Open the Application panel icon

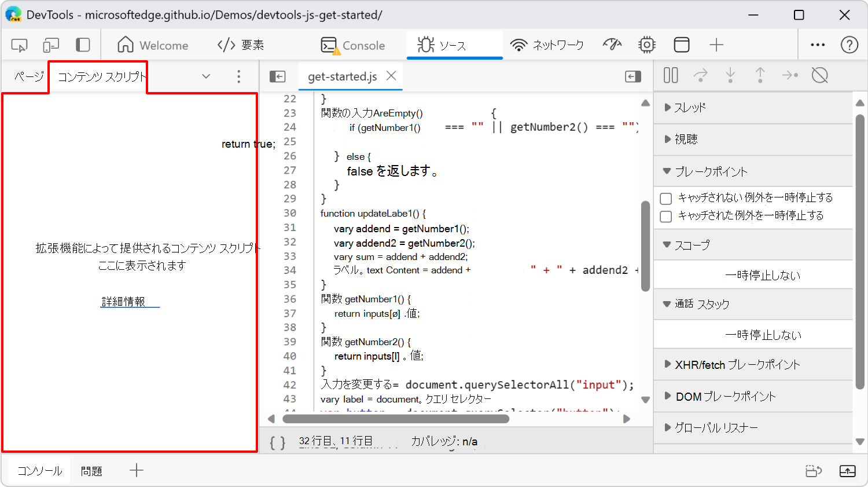coord(682,45)
